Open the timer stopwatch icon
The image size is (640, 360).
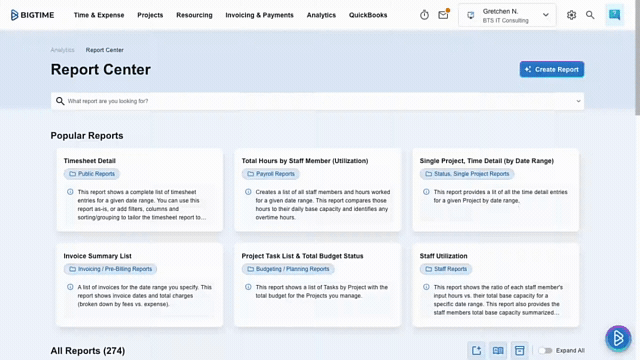click(x=424, y=15)
